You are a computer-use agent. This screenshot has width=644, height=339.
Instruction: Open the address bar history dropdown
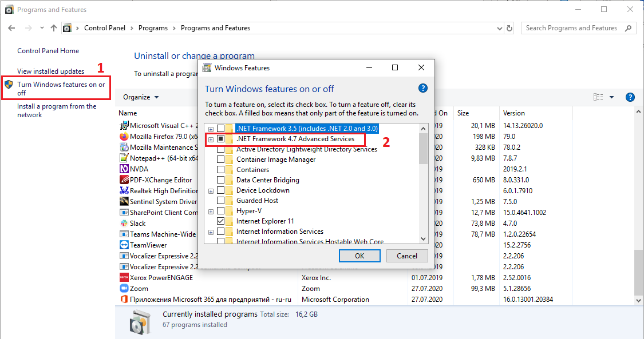(499, 28)
